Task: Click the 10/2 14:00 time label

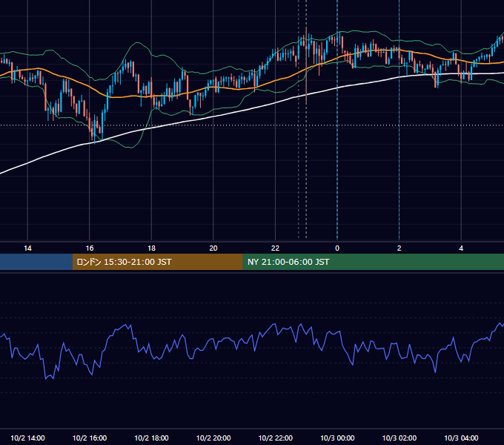Action: coord(27,438)
